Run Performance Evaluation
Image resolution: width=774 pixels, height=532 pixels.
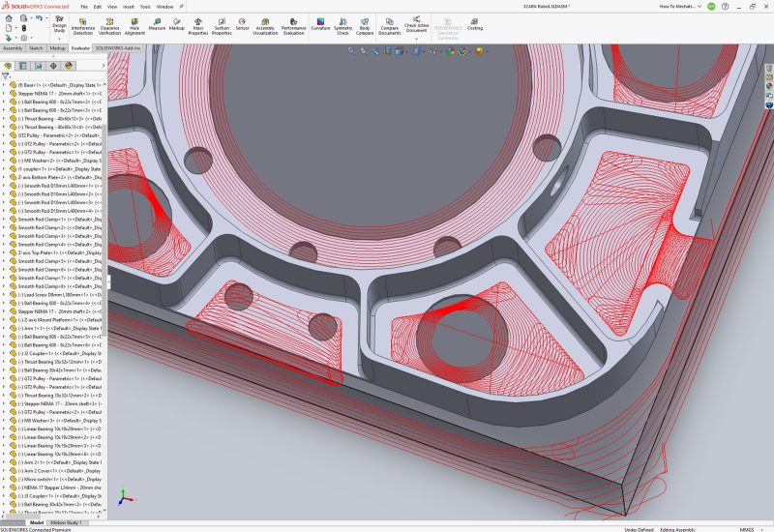point(294,26)
